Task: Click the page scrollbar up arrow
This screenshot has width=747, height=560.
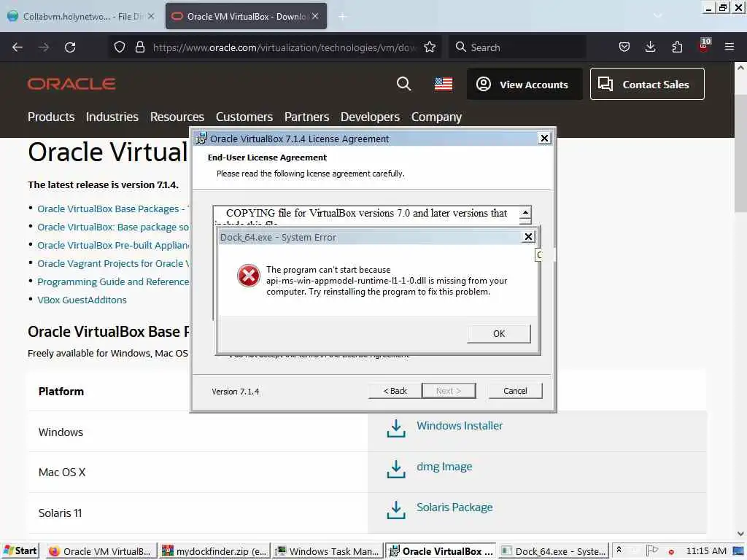Action: click(741, 68)
